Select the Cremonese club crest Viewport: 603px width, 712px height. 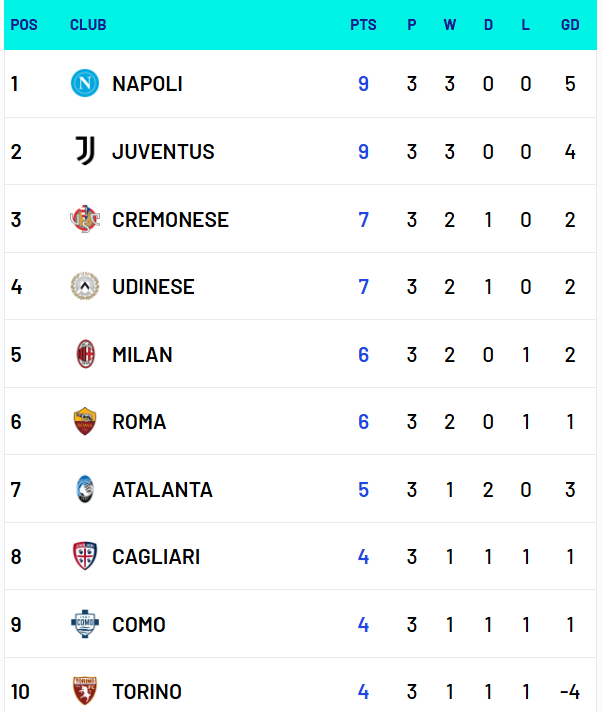(x=85, y=219)
